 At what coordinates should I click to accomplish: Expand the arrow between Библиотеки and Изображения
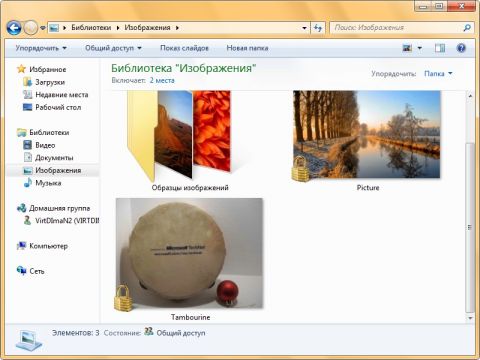118,28
